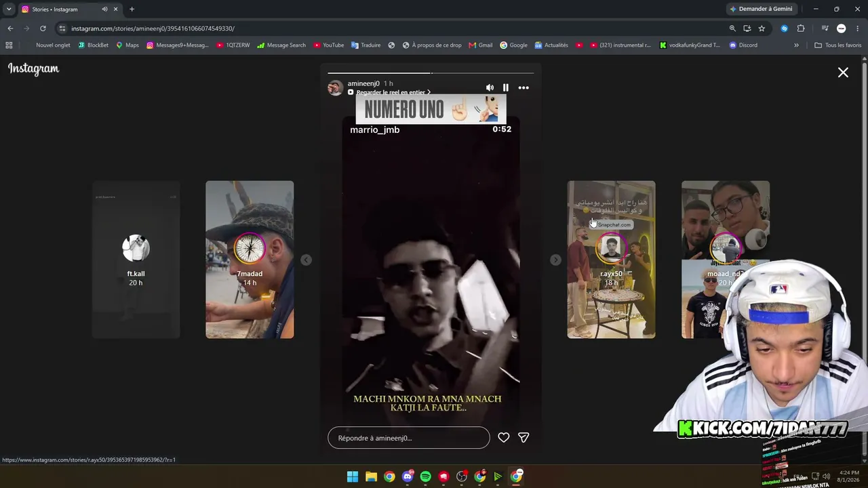The width and height of the screenshot is (868, 488).
Task: Open the Windows Start menu
Action: 353,476
